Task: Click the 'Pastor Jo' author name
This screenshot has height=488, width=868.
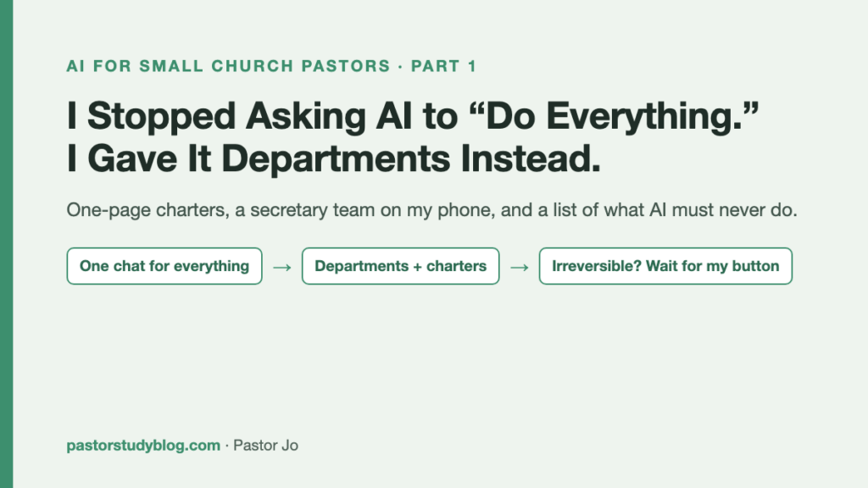Action: (x=265, y=446)
